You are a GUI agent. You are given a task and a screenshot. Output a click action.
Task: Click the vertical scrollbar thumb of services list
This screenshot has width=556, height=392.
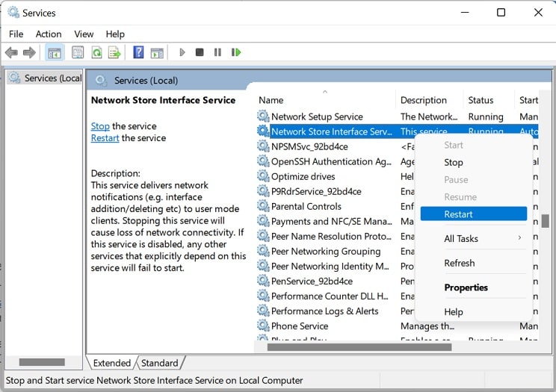546,221
